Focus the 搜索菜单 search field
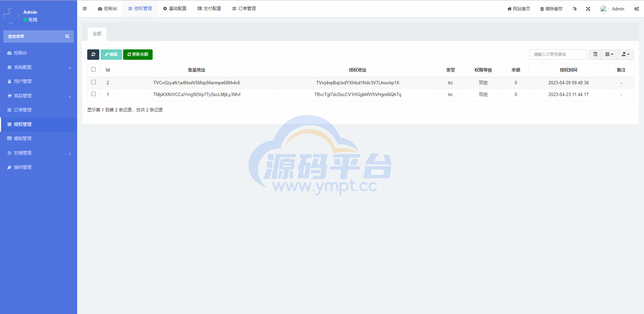Viewport: 644px width, 314px height. (34, 36)
